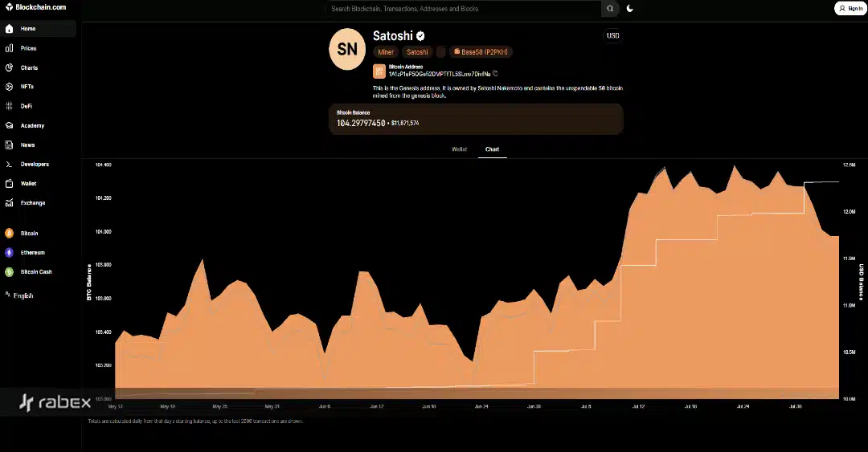Click the totals calculation footnote
Screen dimensions: 868x452
(x=195, y=421)
